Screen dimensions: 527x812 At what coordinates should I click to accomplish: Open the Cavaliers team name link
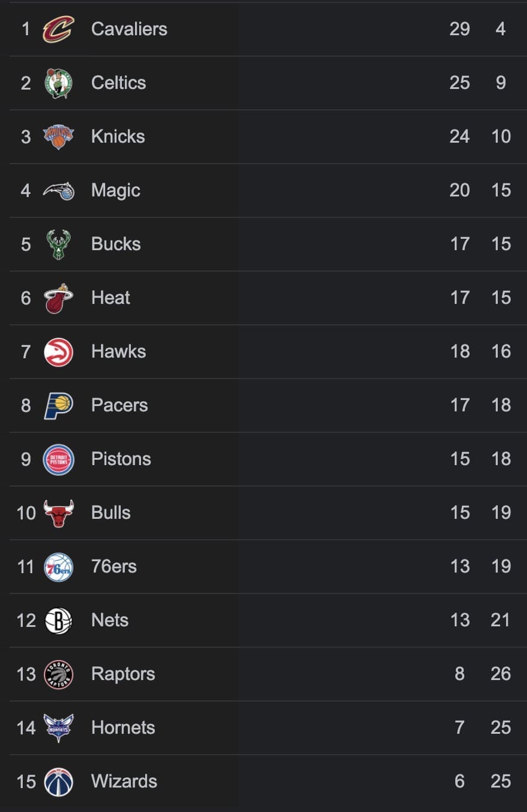tap(129, 29)
